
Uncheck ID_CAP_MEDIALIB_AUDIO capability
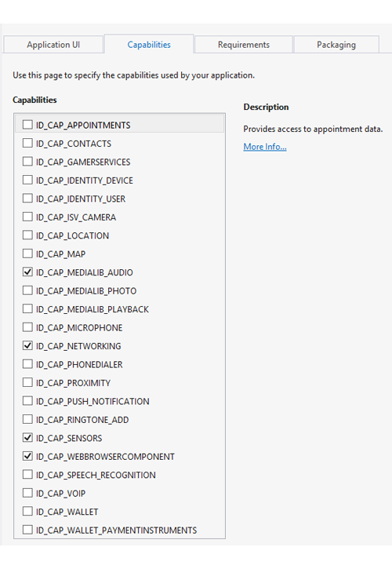click(27, 272)
